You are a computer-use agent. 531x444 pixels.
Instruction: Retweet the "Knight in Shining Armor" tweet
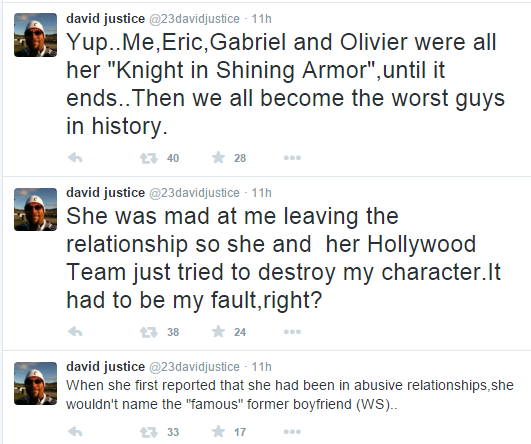tap(149, 158)
